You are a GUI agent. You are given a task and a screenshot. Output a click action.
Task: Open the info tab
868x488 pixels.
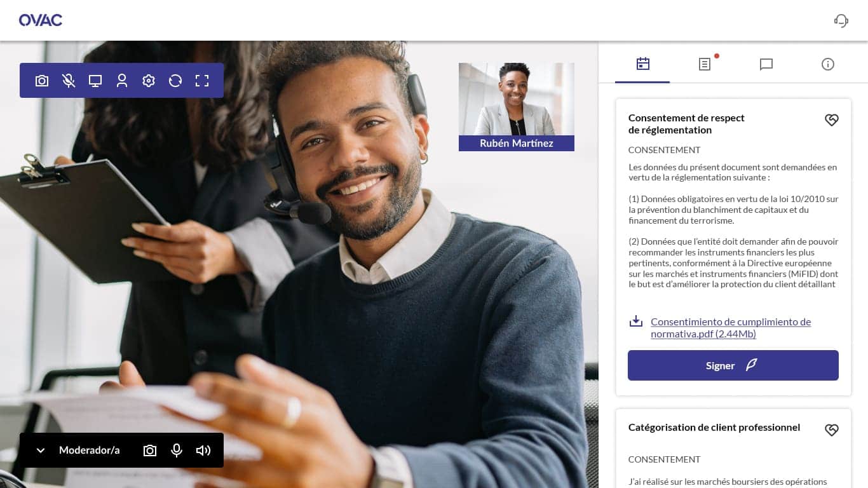pyautogui.click(x=828, y=64)
